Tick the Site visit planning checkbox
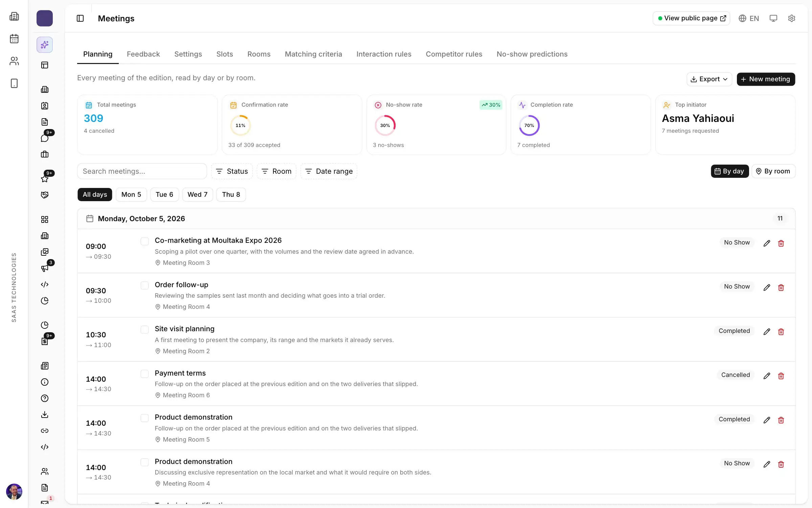Image resolution: width=812 pixels, height=508 pixels. [x=144, y=330]
